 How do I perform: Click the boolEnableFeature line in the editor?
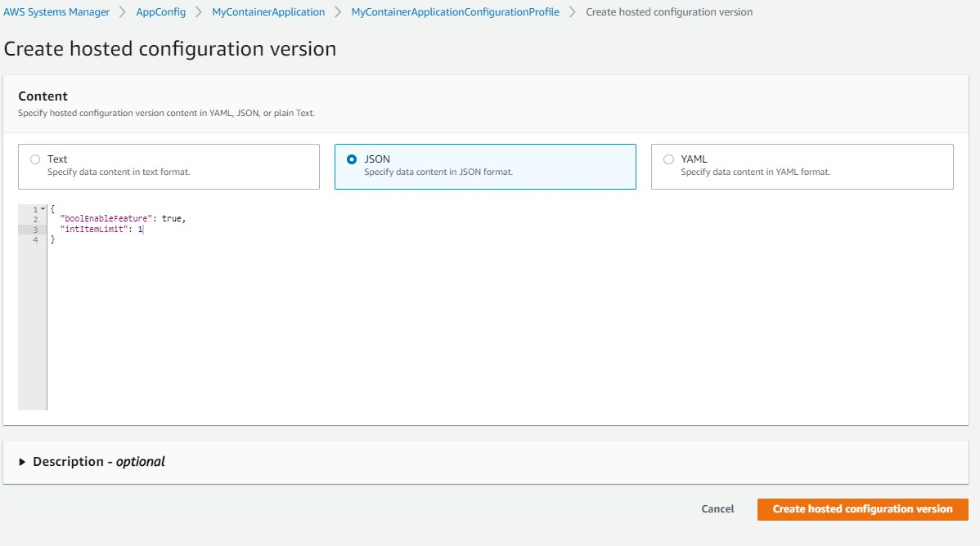point(106,218)
